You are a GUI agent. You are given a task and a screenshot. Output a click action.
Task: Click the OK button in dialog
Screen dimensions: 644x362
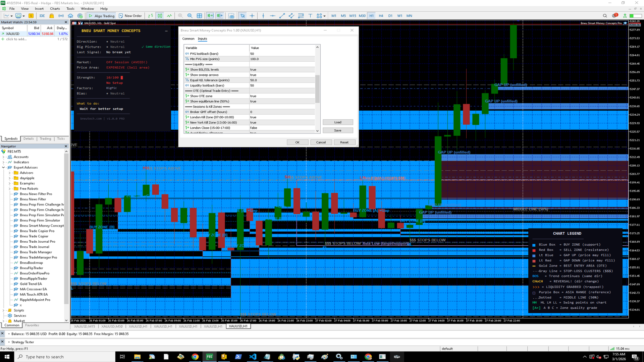tap(297, 142)
